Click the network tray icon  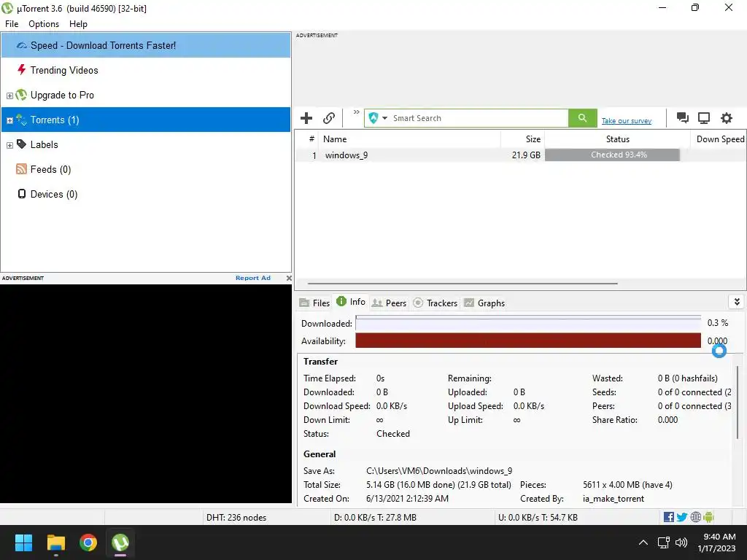click(x=663, y=542)
